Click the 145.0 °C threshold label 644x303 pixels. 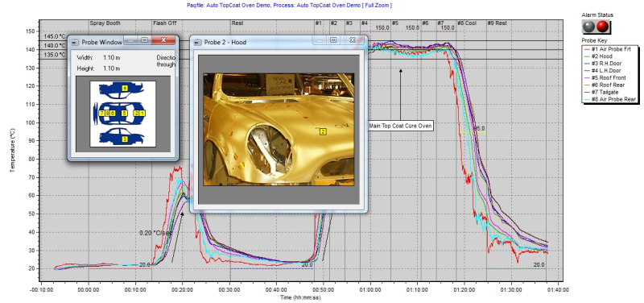click(55, 36)
